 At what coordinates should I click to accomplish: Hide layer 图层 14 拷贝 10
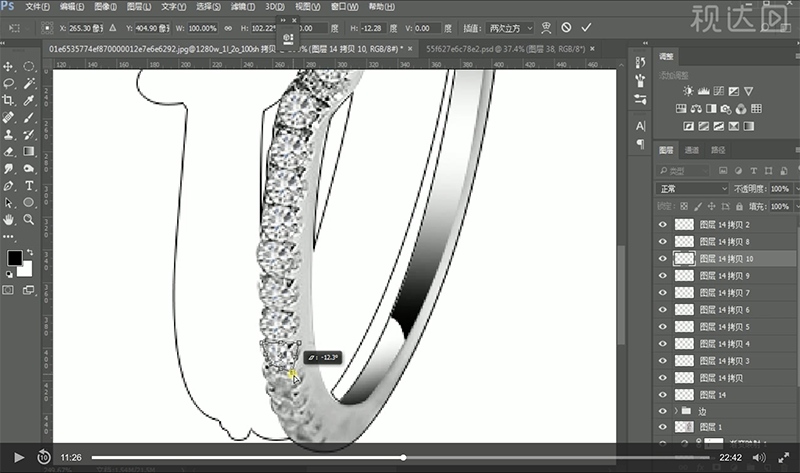click(663, 259)
